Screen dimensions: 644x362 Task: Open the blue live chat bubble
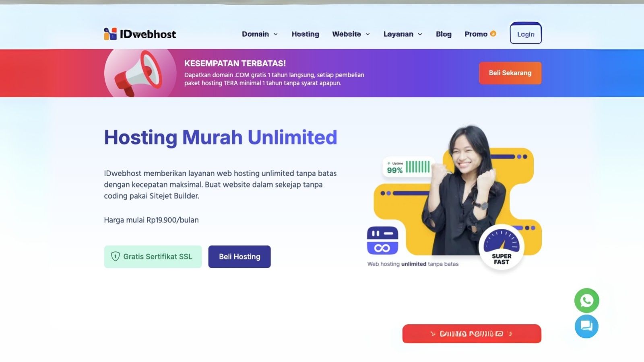(x=586, y=326)
